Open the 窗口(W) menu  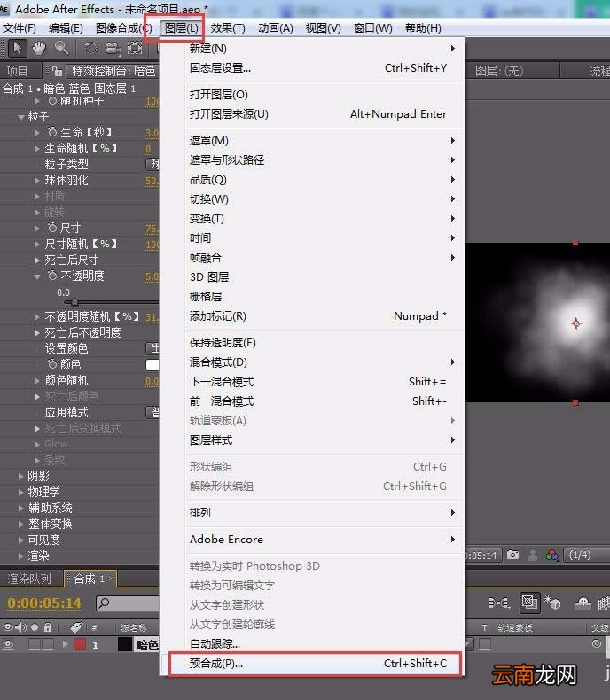[x=373, y=28]
